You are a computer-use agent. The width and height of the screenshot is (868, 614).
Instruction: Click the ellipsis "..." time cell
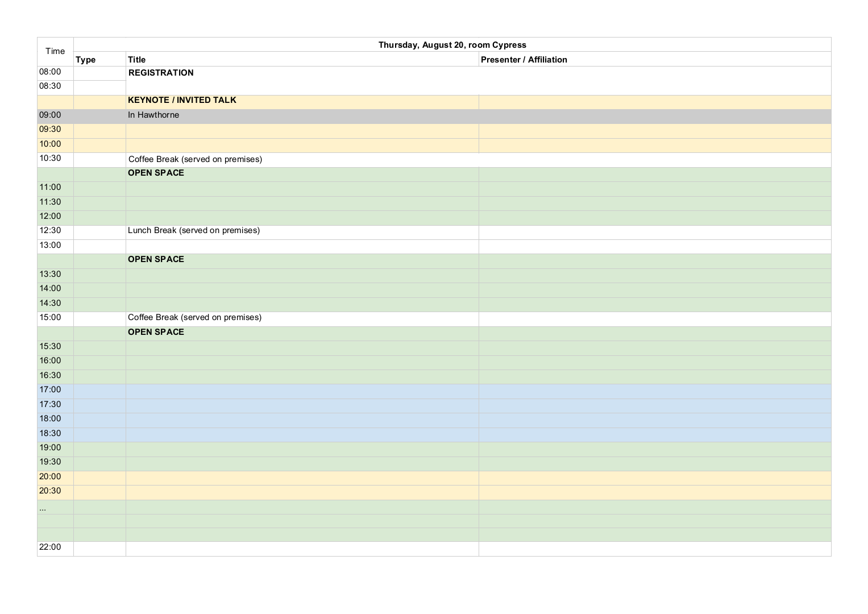(43, 508)
